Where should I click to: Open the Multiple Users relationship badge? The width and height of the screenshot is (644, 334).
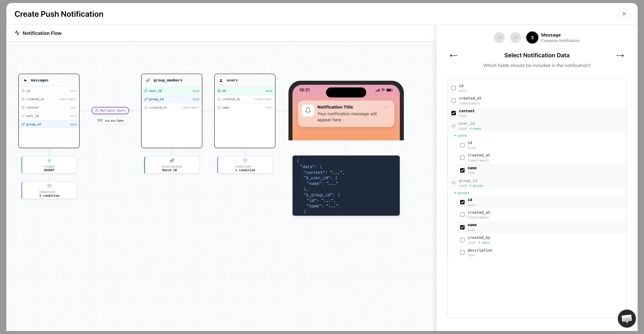click(110, 111)
